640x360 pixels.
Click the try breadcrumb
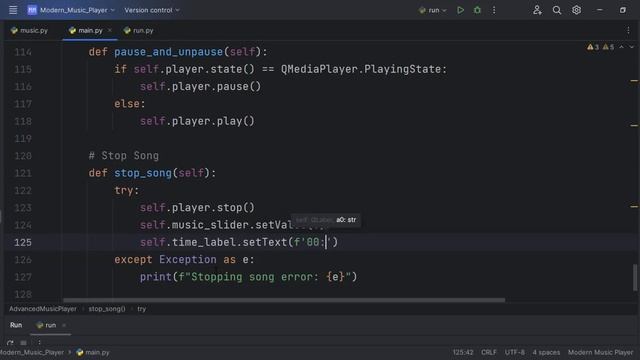142,309
